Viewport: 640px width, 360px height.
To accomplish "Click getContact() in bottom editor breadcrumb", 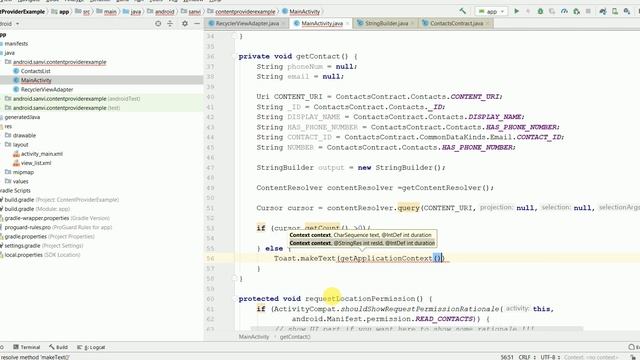I will click(295, 337).
